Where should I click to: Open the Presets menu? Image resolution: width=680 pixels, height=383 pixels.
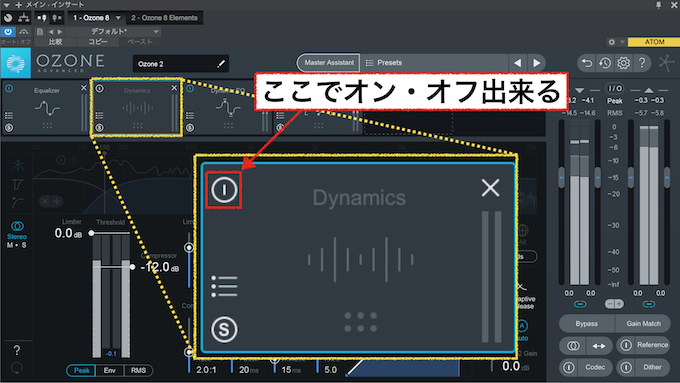[384, 63]
